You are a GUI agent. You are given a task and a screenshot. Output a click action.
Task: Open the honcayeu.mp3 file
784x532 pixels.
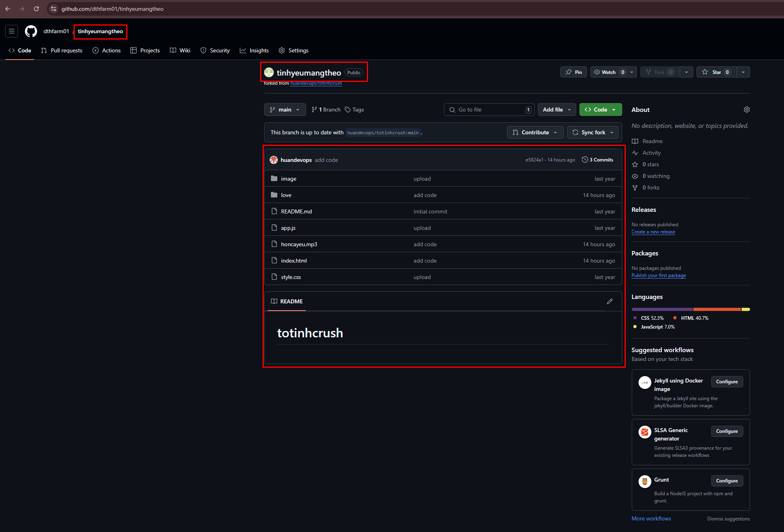coord(299,244)
